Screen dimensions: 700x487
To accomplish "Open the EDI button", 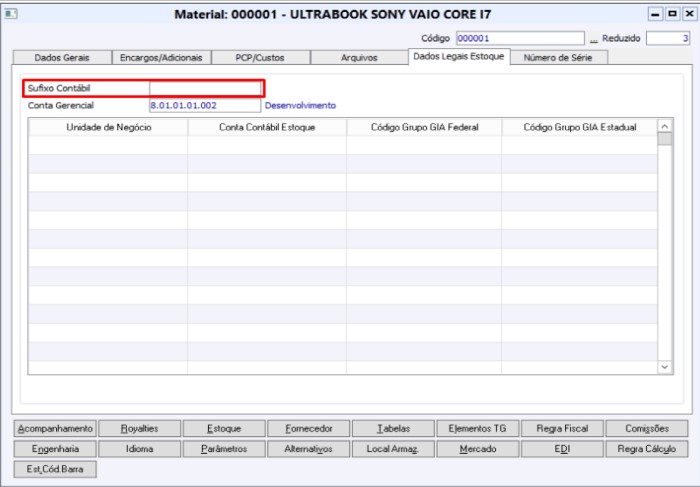I will (x=562, y=449).
